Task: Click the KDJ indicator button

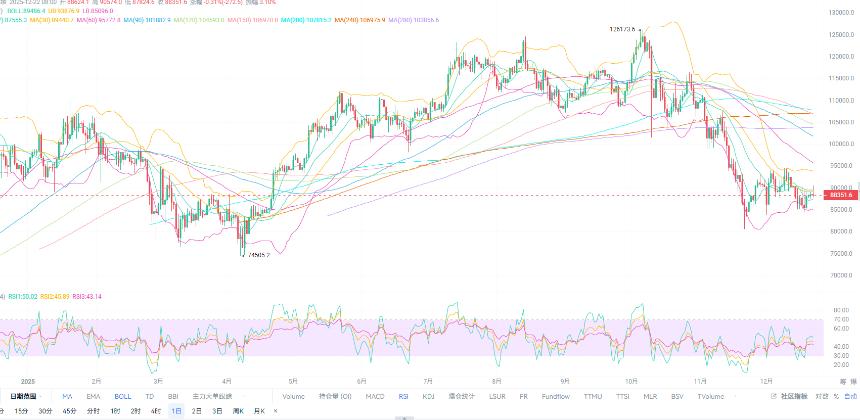Action: [428, 396]
